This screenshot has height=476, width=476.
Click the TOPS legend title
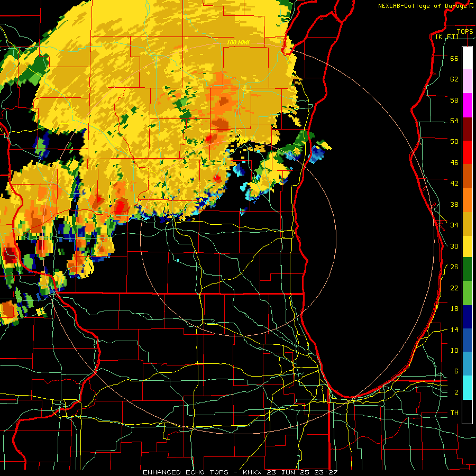pyautogui.click(x=465, y=31)
